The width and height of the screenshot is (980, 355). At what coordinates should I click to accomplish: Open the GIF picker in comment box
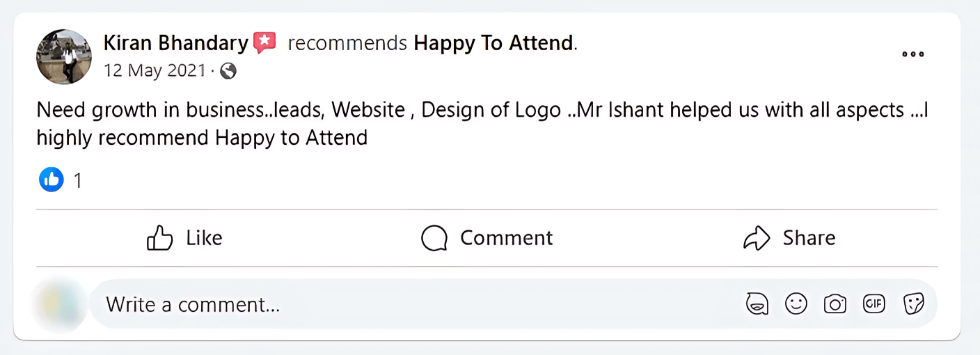[x=874, y=303]
